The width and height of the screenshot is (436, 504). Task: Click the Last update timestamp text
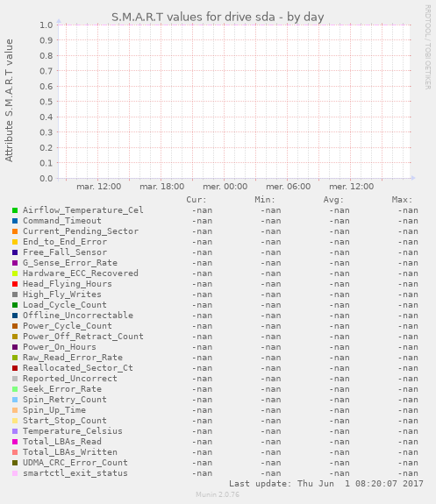click(326, 484)
